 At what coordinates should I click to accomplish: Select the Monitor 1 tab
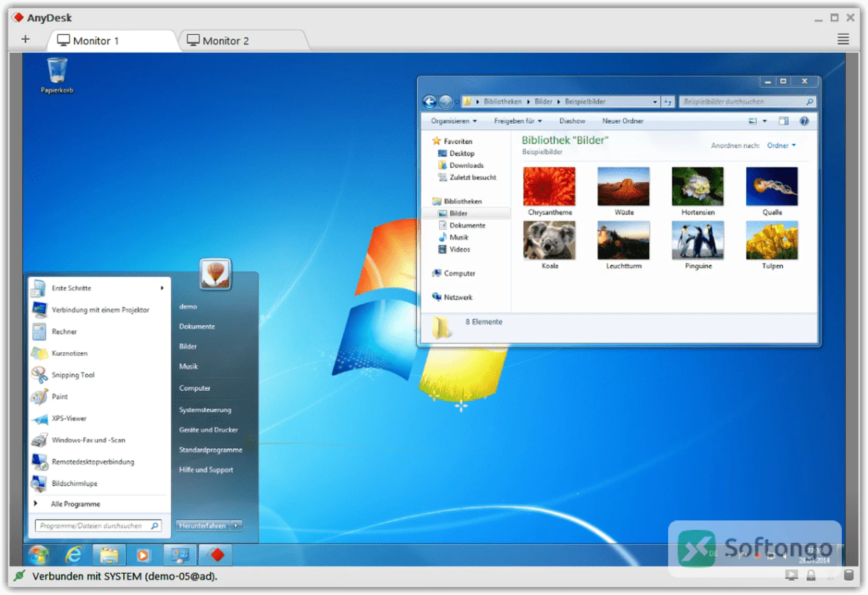click(x=113, y=41)
